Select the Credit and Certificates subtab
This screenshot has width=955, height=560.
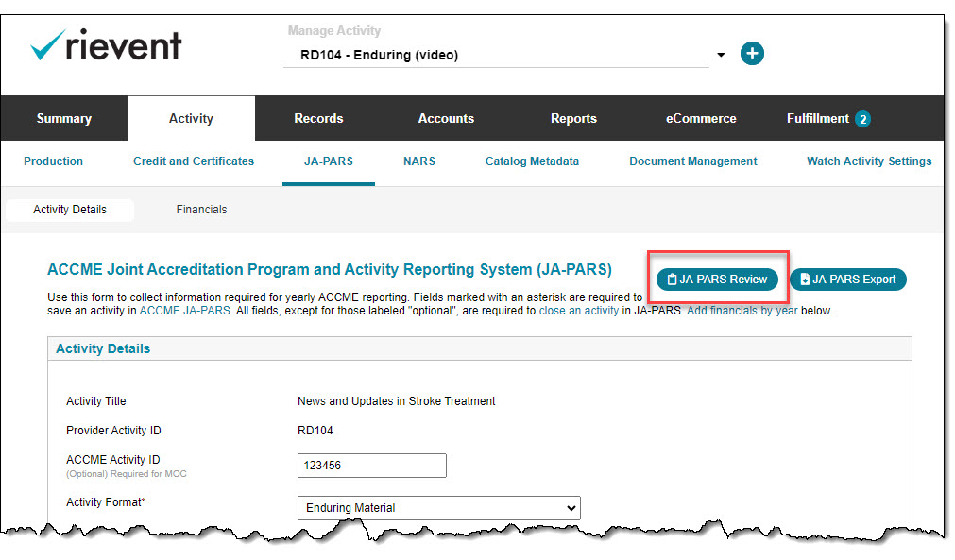(194, 161)
